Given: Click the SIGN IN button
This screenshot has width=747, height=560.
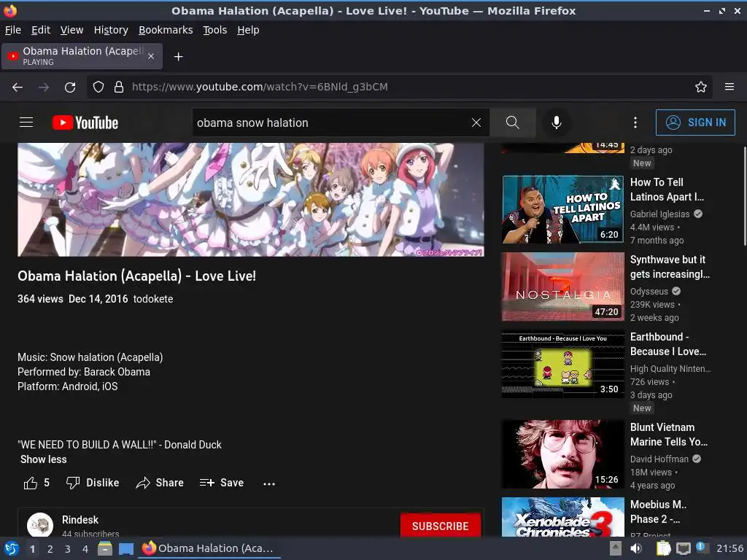Looking at the screenshot, I should tap(695, 122).
